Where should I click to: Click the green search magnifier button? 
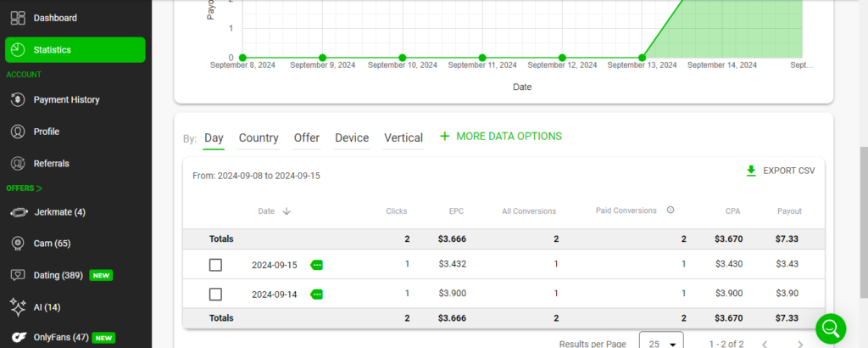[x=831, y=328]
